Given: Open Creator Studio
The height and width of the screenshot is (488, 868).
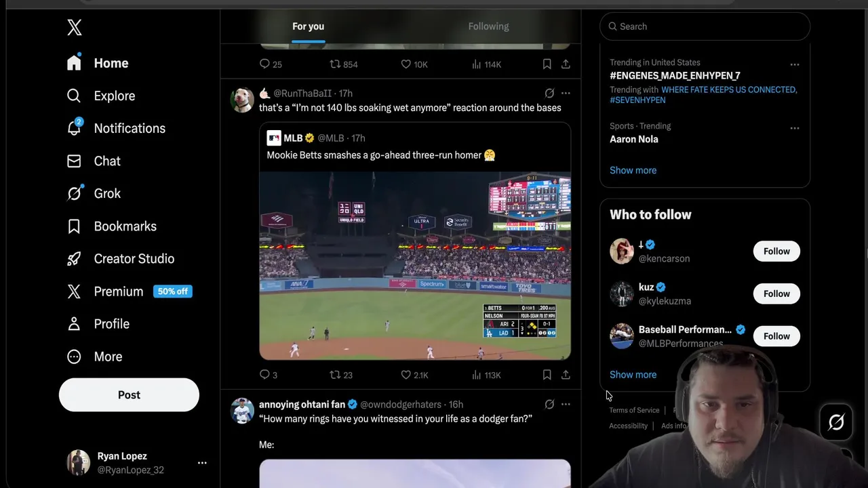Looking at the screenshot, I should coord(121,258).
